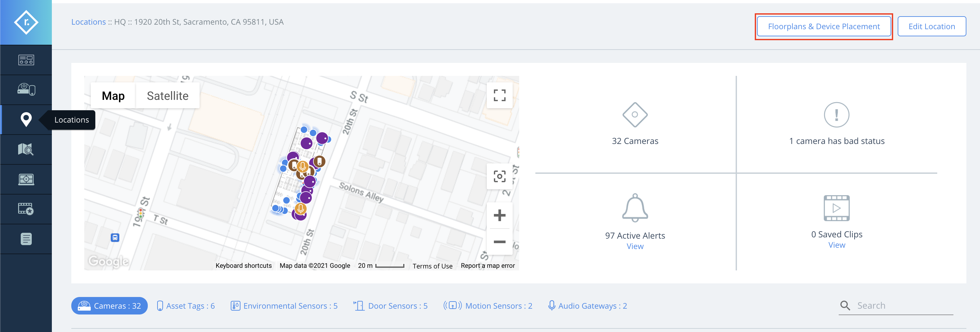Enable the Door Sensors : 5 filter
Image resolution: width=980 pixels, height=332 pixels.
390,306
